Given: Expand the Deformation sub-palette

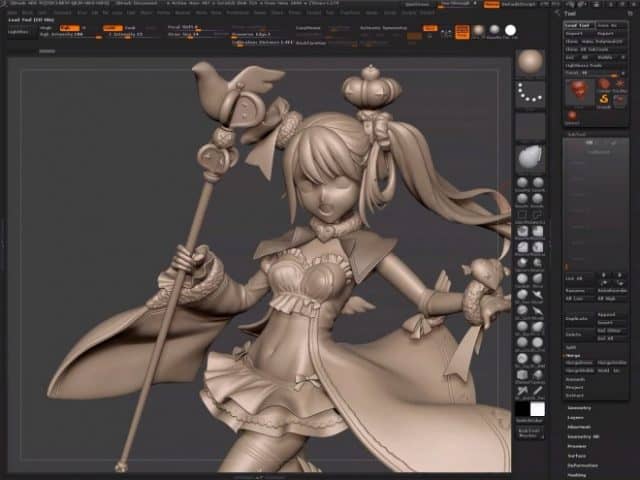Looking at the screenshot, I should (x=583, y=466).
